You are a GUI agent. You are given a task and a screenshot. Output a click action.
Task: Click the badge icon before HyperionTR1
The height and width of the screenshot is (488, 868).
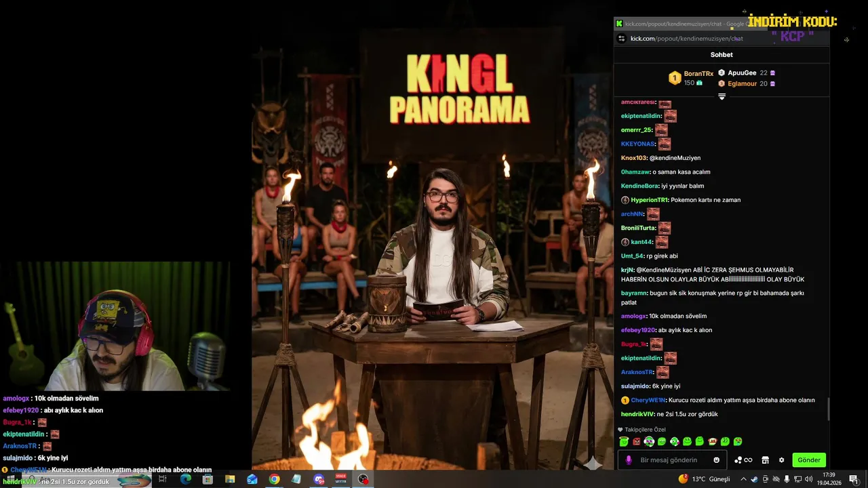(625, 200)
